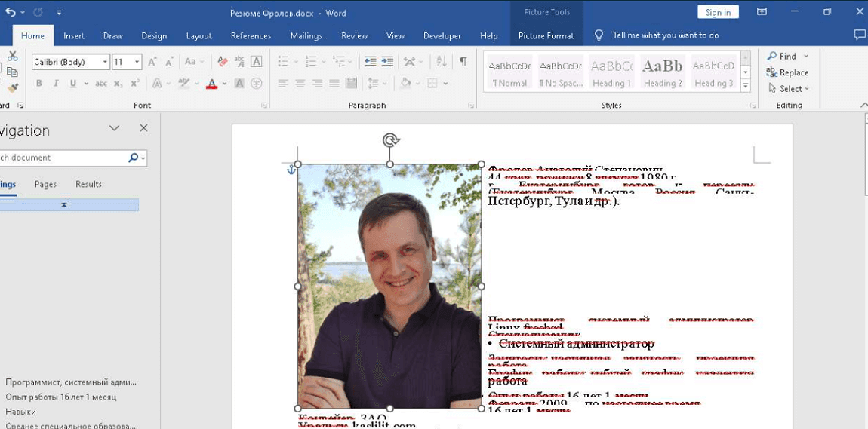Screen dimensions: 868x429
Task: Go to the Навыки heading in Navigation
Action: coord(20,412)
